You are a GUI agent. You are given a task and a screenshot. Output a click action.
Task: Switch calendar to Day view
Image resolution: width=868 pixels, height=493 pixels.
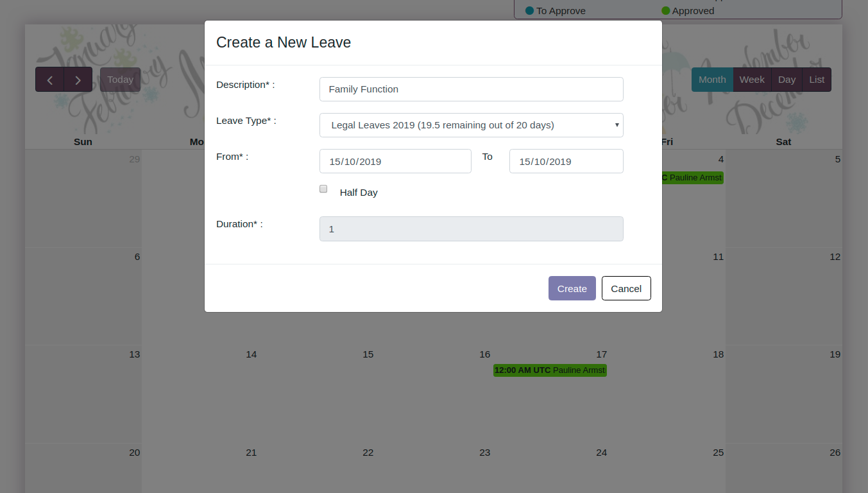click(x=787, y=80)
